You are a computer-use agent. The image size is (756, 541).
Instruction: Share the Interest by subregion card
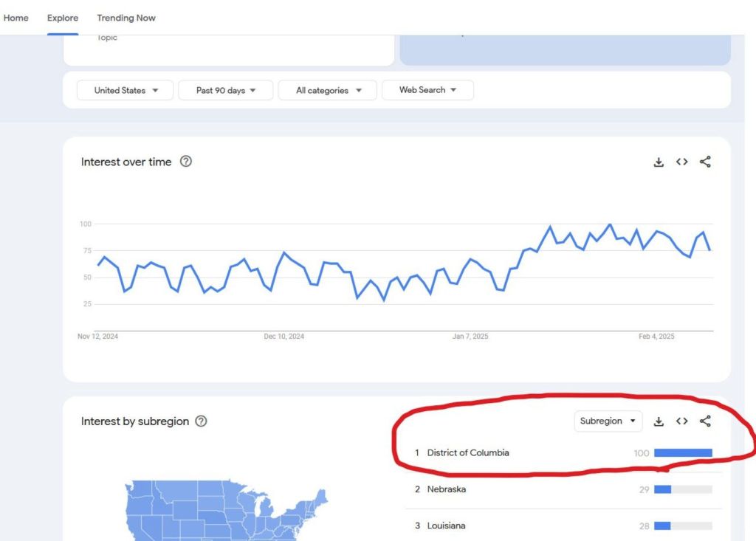pos(705,421)
